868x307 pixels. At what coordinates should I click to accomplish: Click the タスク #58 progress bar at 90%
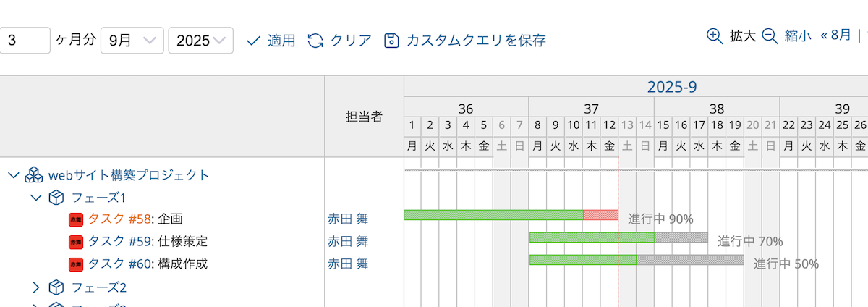511,215
